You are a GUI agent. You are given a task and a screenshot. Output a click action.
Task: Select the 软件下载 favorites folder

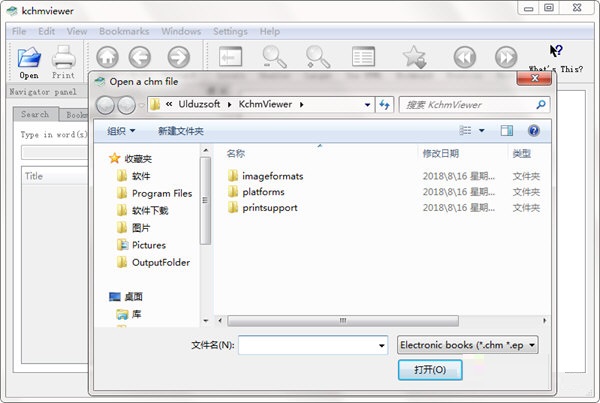(x=143, y=210)
